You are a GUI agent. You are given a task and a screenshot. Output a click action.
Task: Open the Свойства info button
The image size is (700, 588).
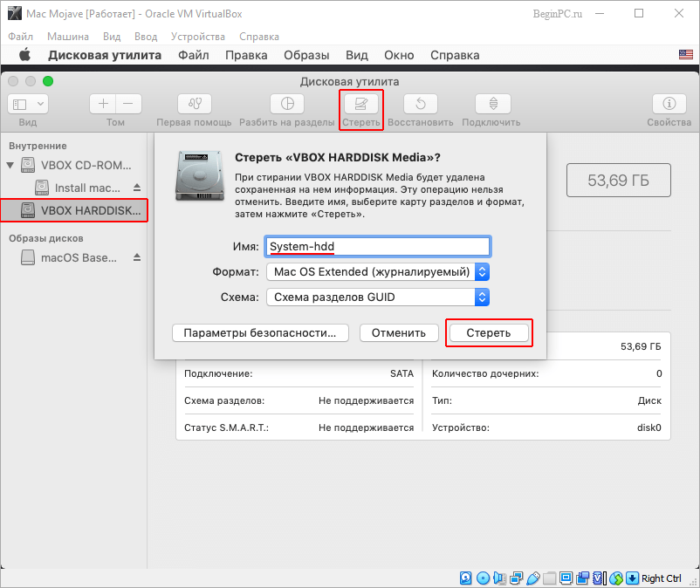[669, 104]
